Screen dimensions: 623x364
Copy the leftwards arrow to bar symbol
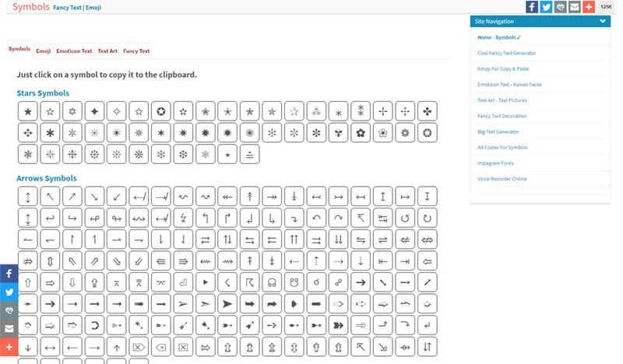(x=383, y=261)
